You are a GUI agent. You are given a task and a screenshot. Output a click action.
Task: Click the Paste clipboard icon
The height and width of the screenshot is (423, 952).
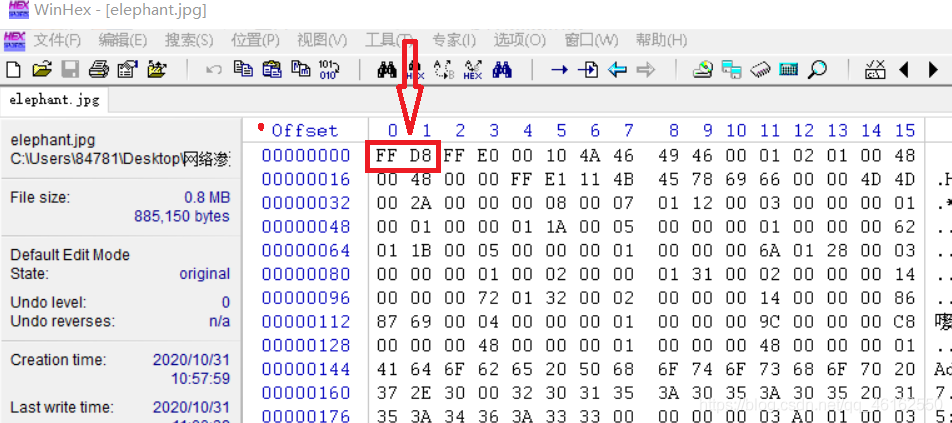point(272,69)
